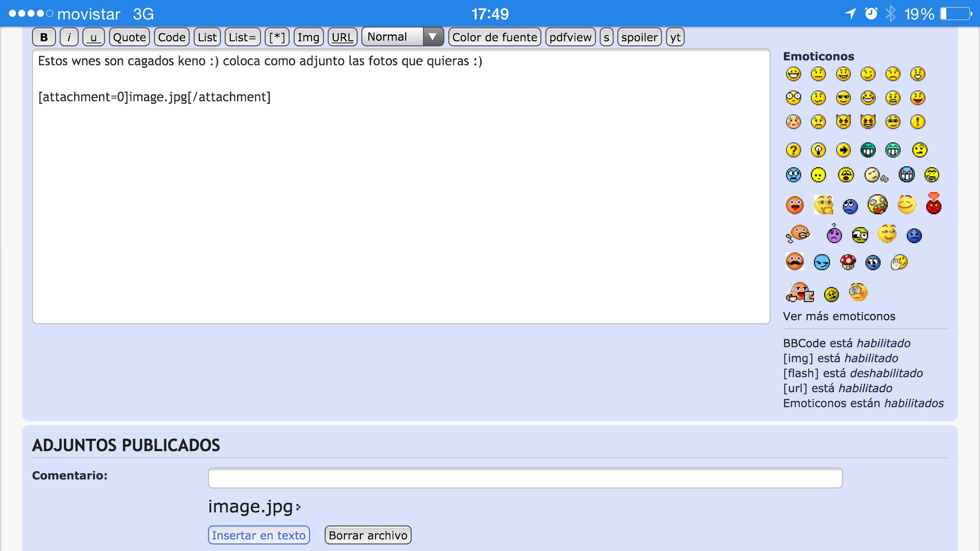
Task: Insert the angry red gem-topped emoticon
Action: point(933,205)
